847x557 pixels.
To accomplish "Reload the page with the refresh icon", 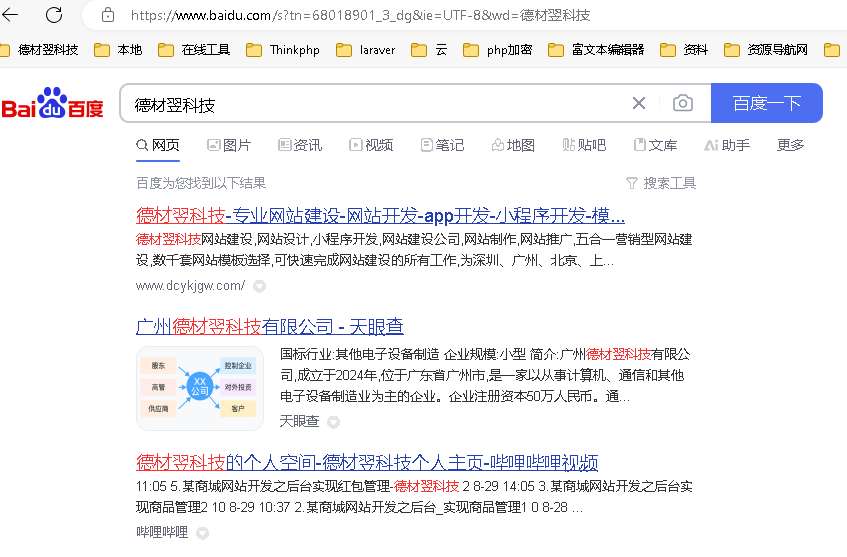I will (x=54, y=15).
